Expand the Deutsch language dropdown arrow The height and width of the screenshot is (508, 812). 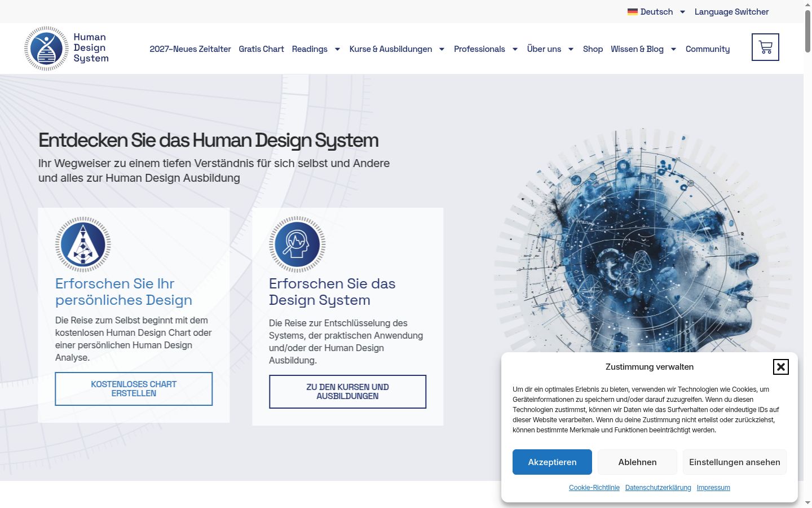[x=682, y=12]
